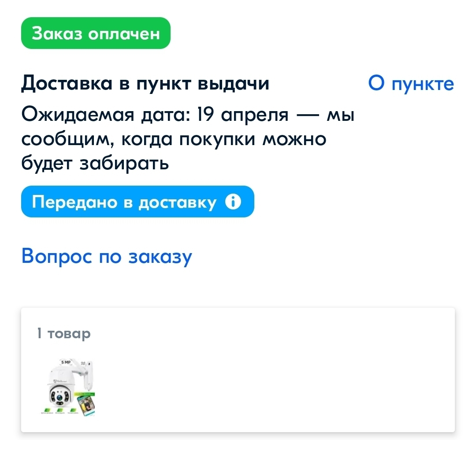Click the text Передано в доставку

124,202
